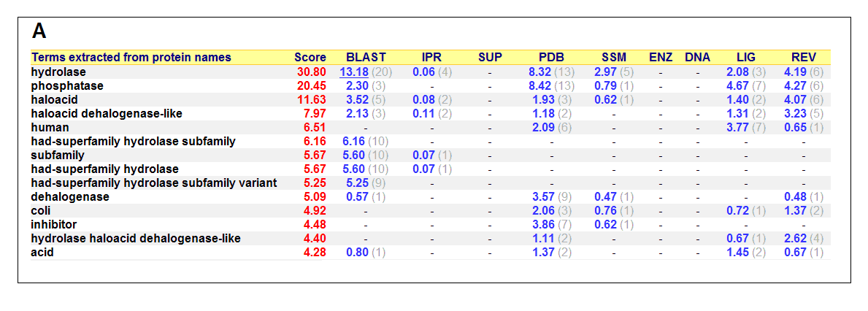Click REV score 1.37 for coli
The image size is (868, 311).
point(794,210)
